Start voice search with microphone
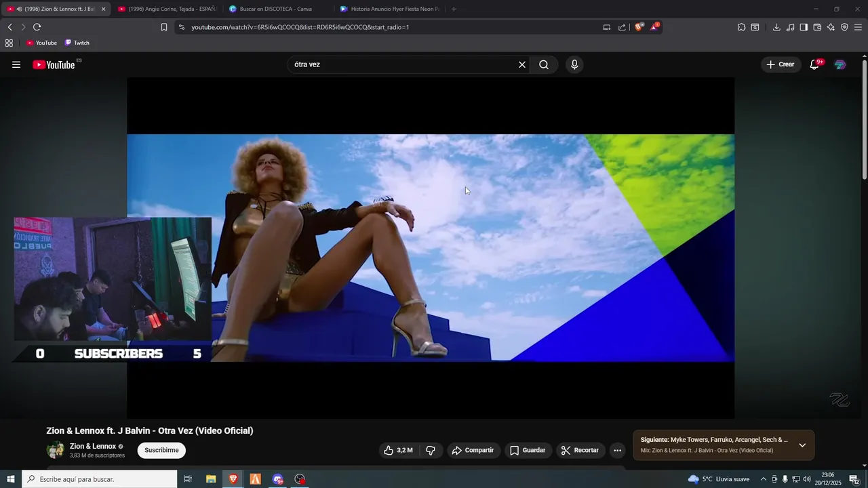 574,64
